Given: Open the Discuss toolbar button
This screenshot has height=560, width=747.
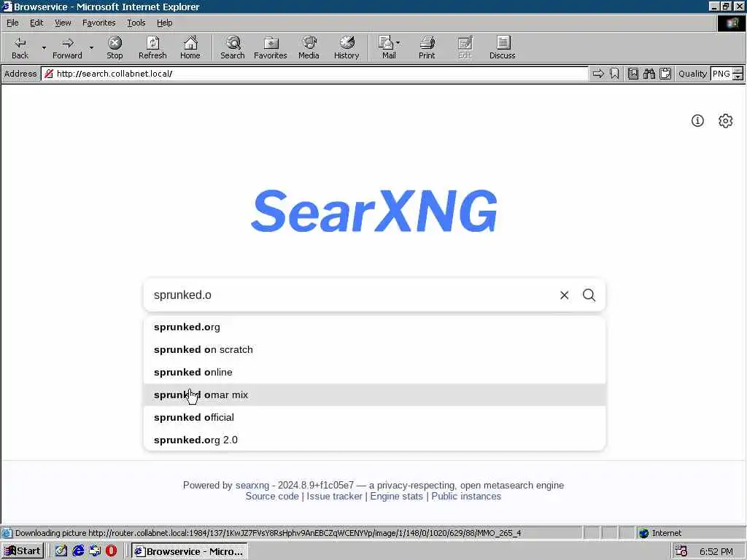Looking at the screenshot, I should (x=502, y=47).
